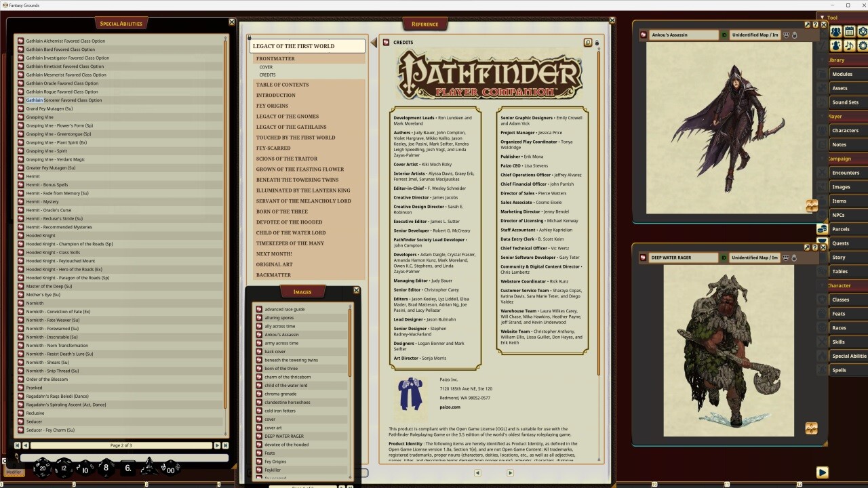Image resolution: width=868 pixels, height=488 pixels.
Task: Open the music notes sound tool
Action: (x=850, y=46)
